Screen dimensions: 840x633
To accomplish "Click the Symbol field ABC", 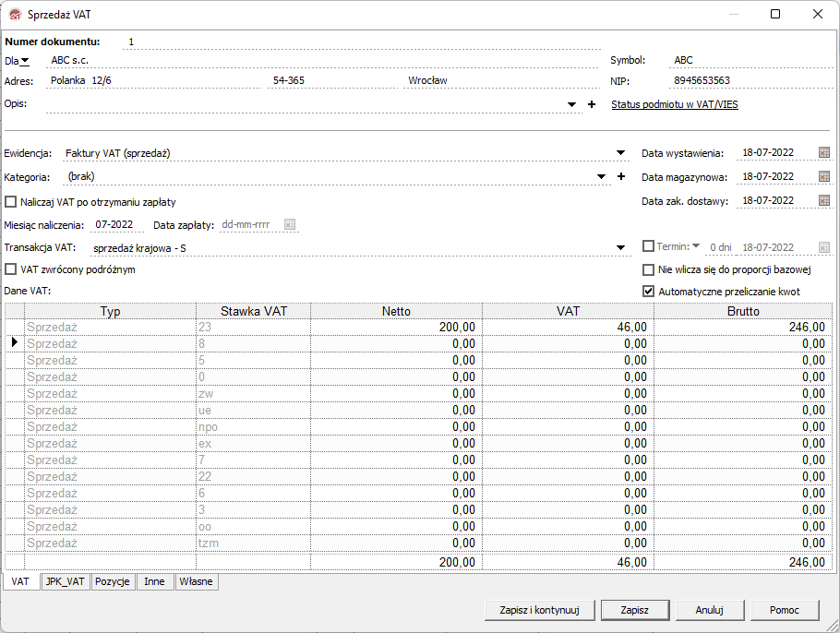I will pos(751,60).
